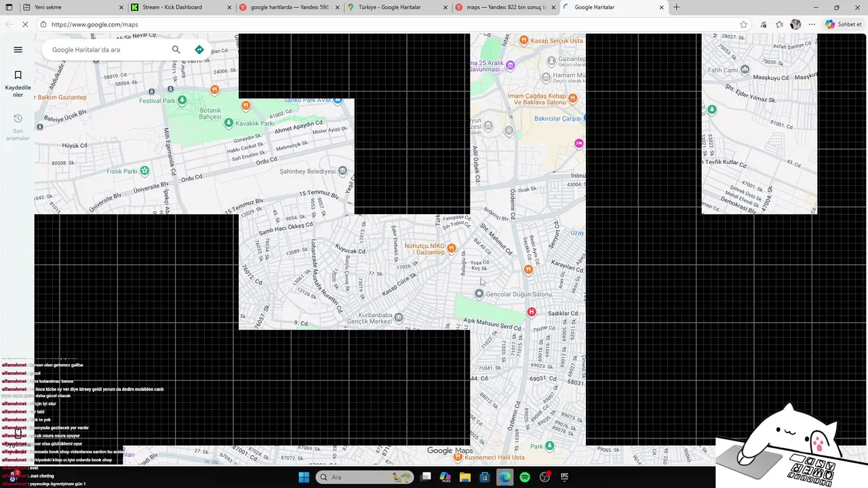Select the Şahinbey Belediyesi marker
Screen dimensions: 868x488
[x=342, y=171]
